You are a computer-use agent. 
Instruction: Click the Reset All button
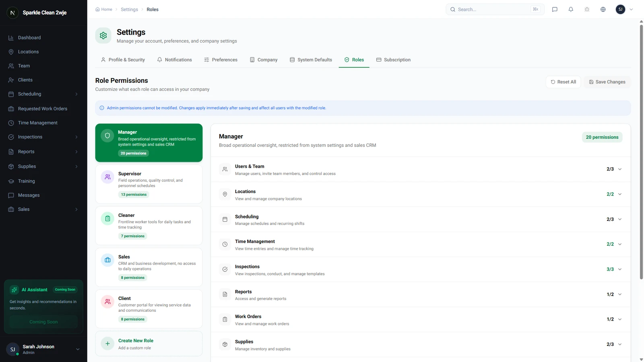(563, 82)
